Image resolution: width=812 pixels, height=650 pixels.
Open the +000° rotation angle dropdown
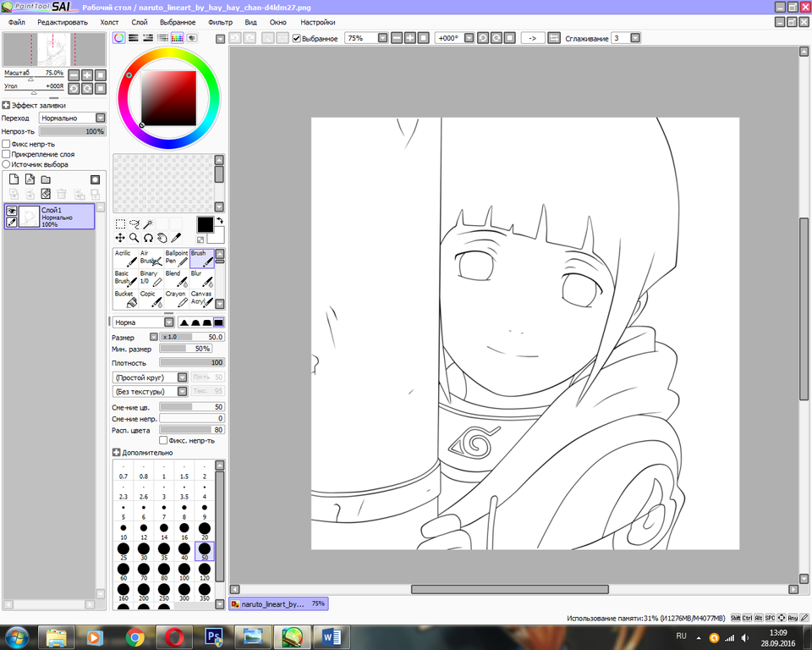click(x=469, y=38)
